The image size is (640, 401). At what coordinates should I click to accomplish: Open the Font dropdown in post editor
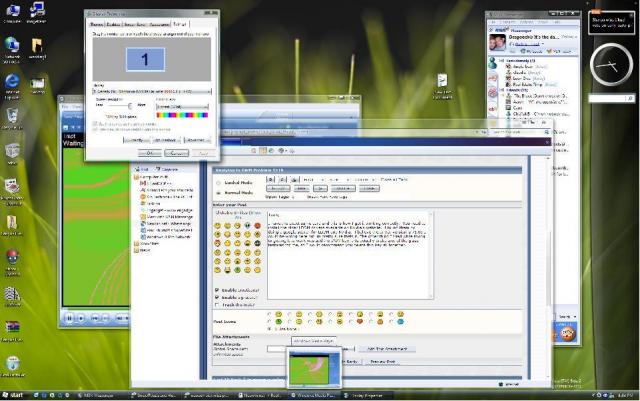point(313,180)
